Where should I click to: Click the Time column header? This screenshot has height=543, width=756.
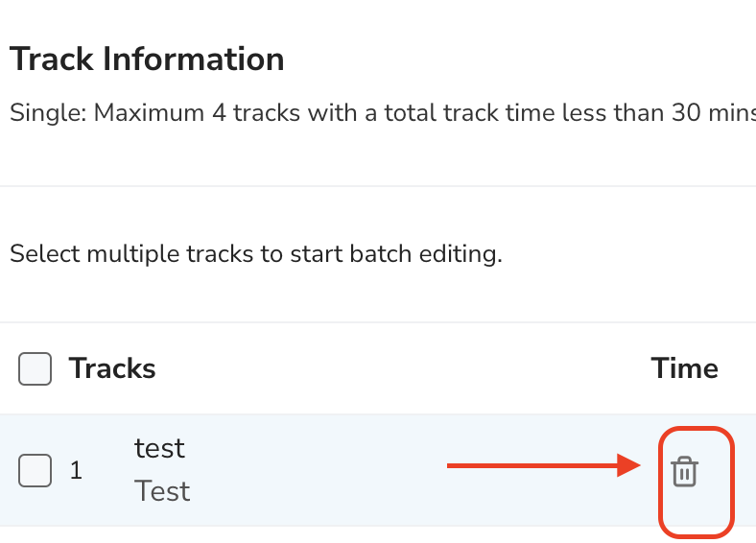click(x=685, y=369)
